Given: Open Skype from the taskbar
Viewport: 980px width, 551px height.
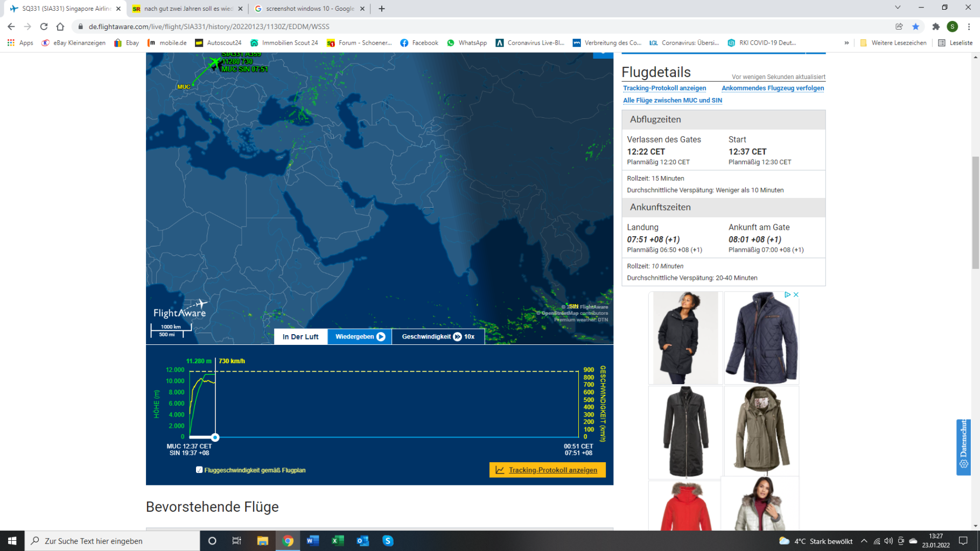Looking at the screenshot, I should click(388, 541).
